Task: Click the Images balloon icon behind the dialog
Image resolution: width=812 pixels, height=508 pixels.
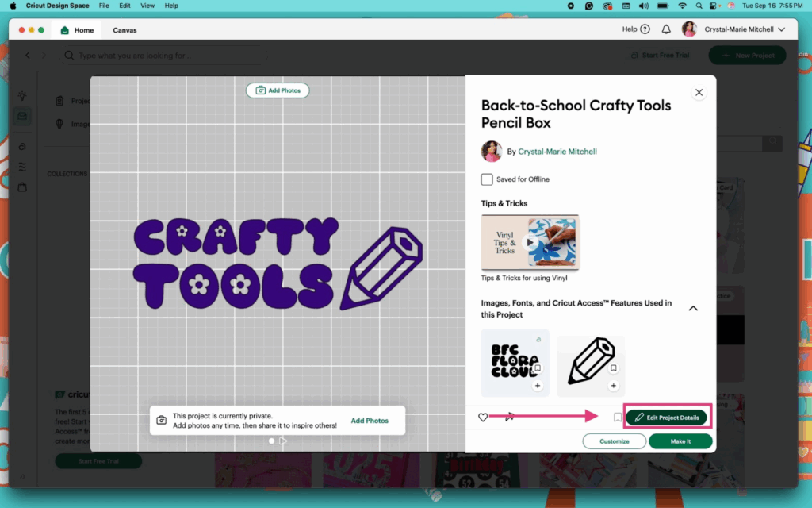Action: pos(59,124)
